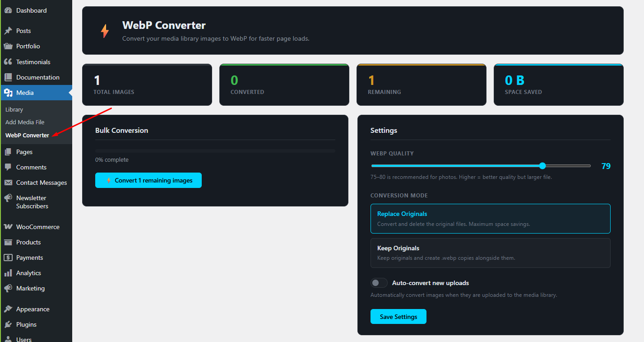Viewport: 644px width, 342px height.
Task: Click the Plugins plug icon
Action: coord(8,324)
